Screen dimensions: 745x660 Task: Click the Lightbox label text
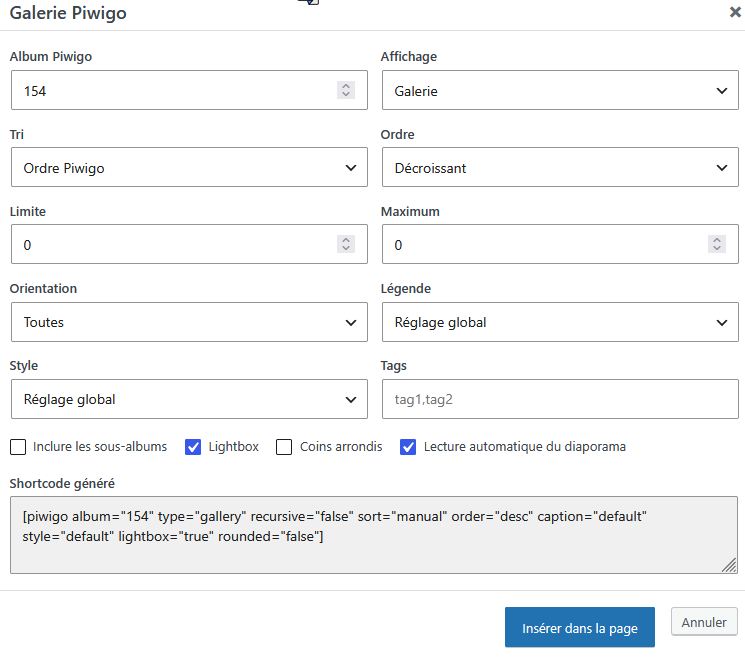pyautogui.click(x=233, y=447)
